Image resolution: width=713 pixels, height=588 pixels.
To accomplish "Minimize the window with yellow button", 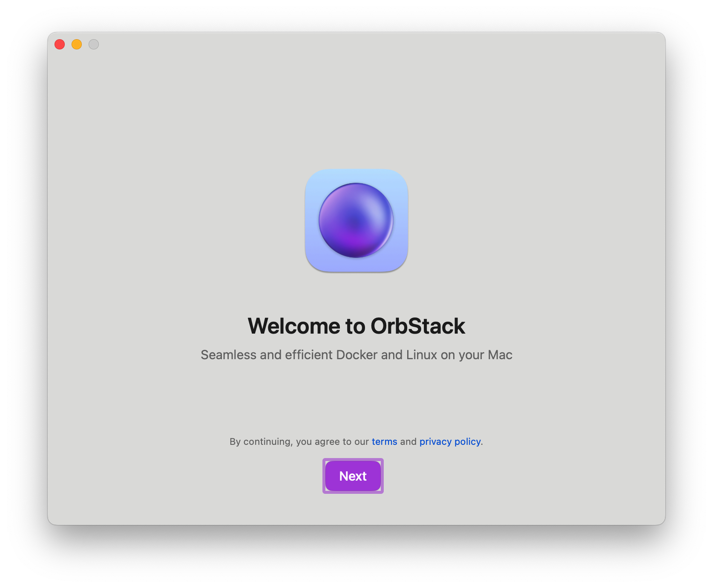I will coord(77,44).
